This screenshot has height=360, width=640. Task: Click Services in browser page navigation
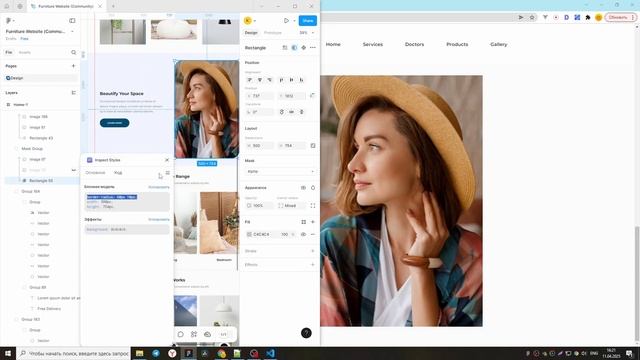click(x=373, y=44)
